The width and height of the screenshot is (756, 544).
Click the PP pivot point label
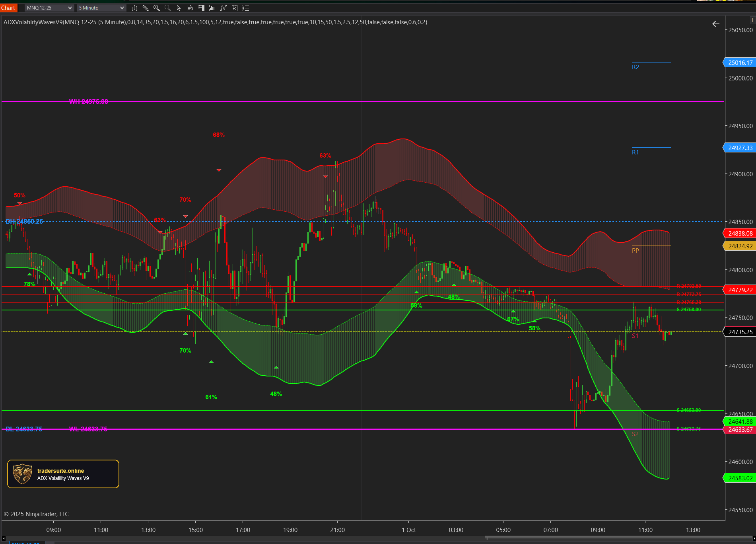[x=636, y=251]
